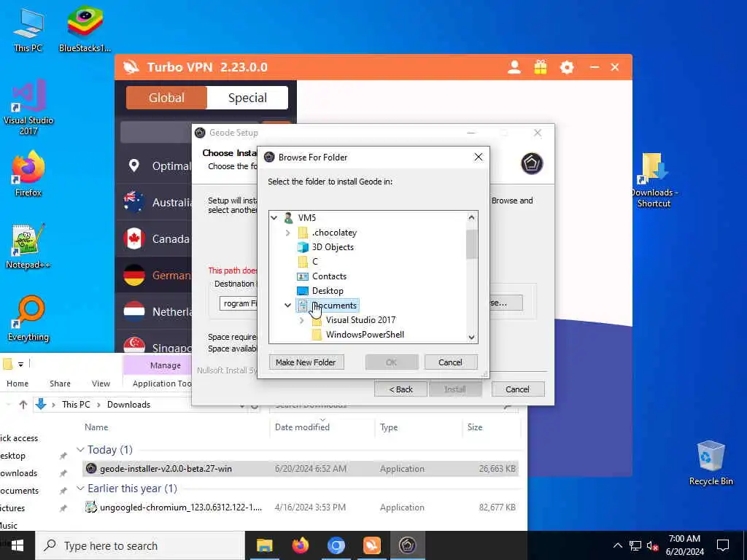The image size is (747, 560).
Task: Launch Visual Studio 2017 desktop shortcut
Action: click(28, 107)
